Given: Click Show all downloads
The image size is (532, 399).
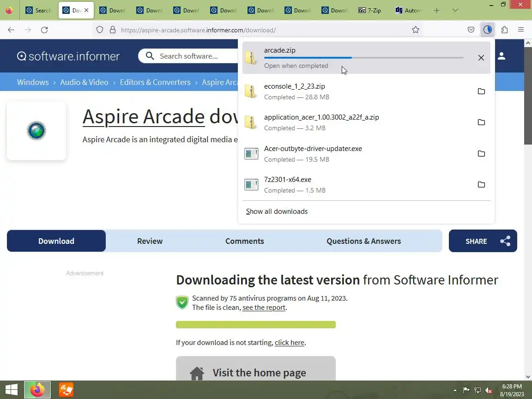Looking at the screenshot, I should coord(277,212).
